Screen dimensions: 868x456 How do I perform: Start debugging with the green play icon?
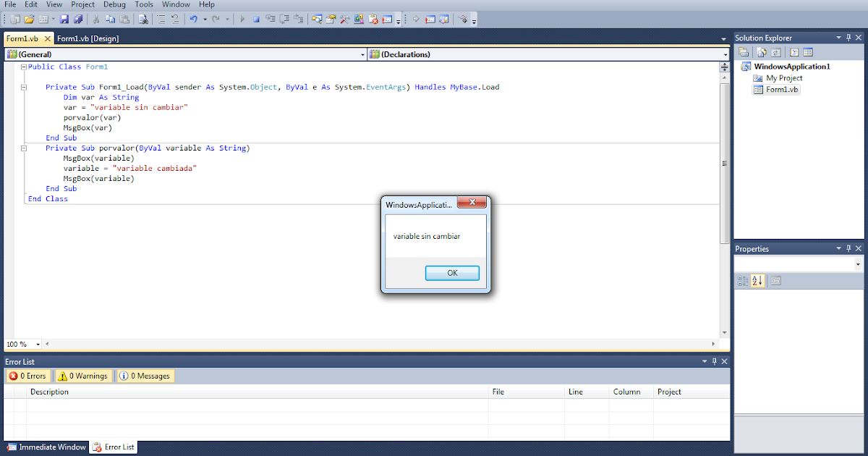(242, 19)
